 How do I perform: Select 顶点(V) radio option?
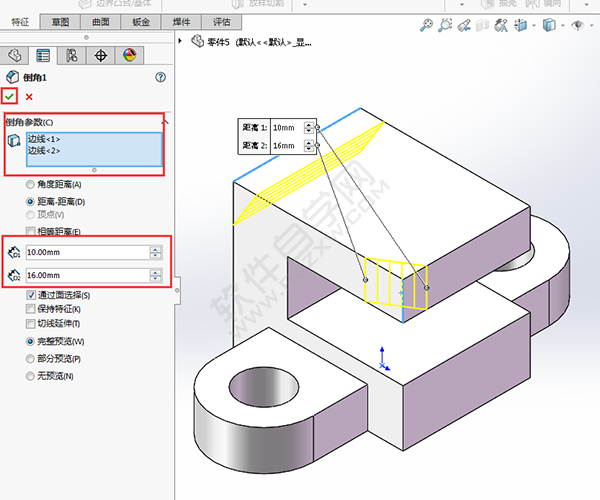pos(30,215)
